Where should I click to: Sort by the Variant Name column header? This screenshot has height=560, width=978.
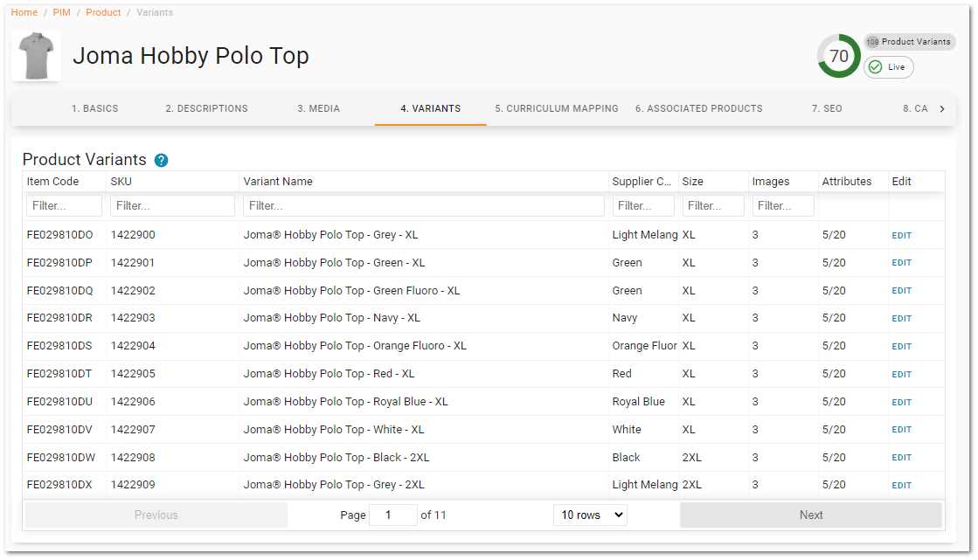click(x=278, y=182)
